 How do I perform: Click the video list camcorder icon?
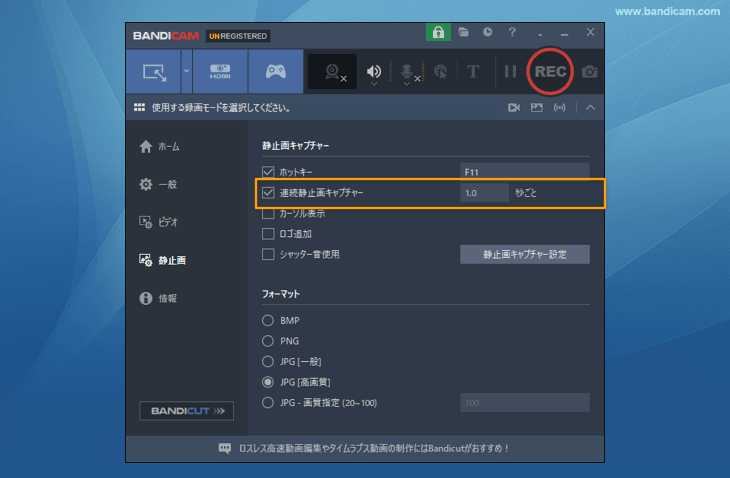coord(514,108)
